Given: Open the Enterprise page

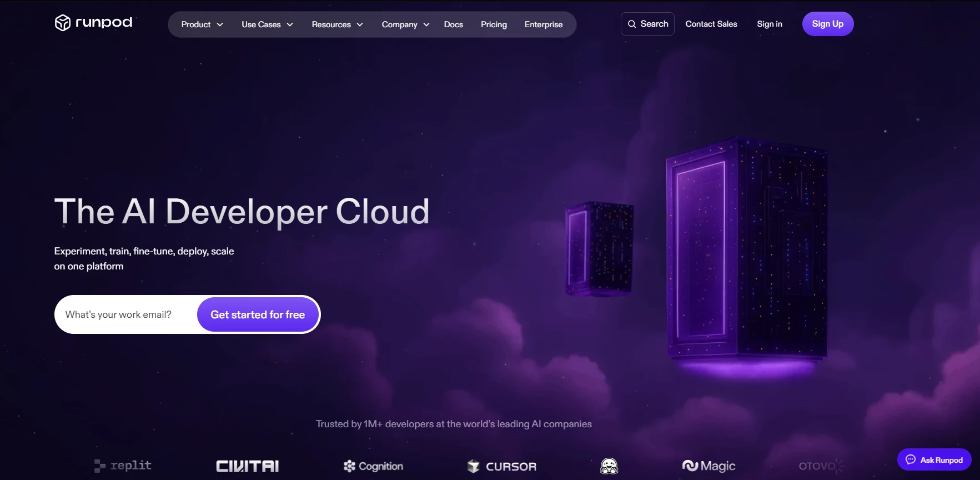Looking at the screenshot, I should [544, 24].
